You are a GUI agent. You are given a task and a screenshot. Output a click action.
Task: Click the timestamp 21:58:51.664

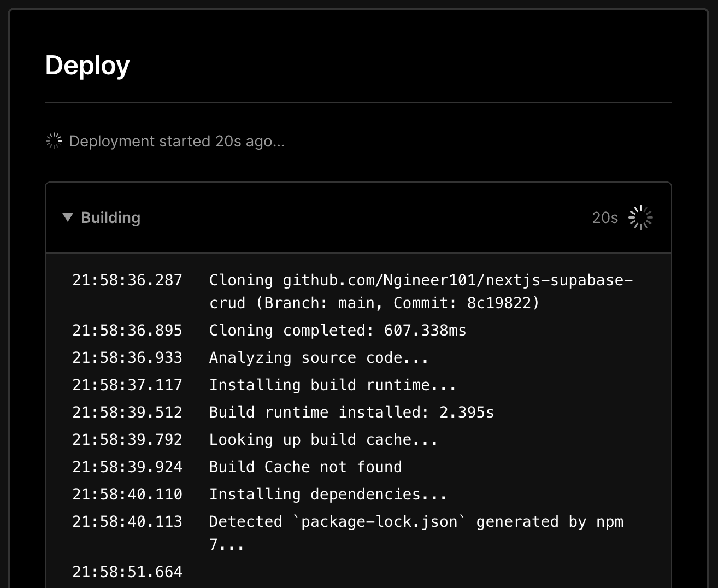pos(127,571)
